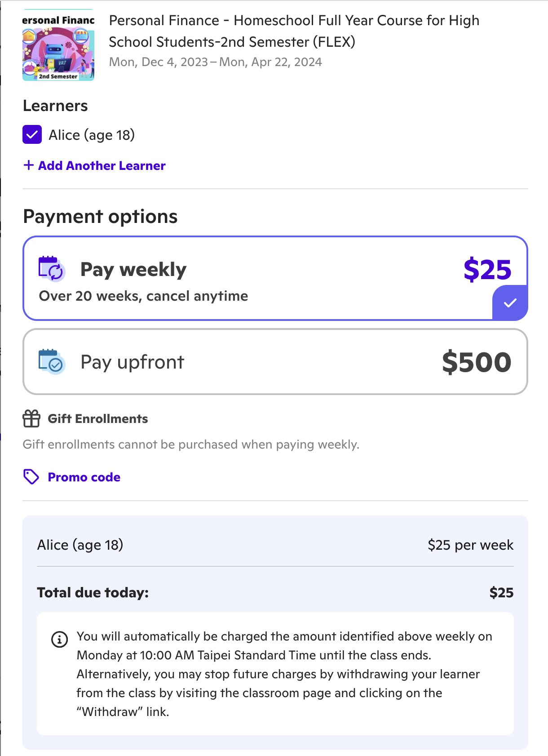
Task: Click the course date range text
Action: click(x=216, y=62)
